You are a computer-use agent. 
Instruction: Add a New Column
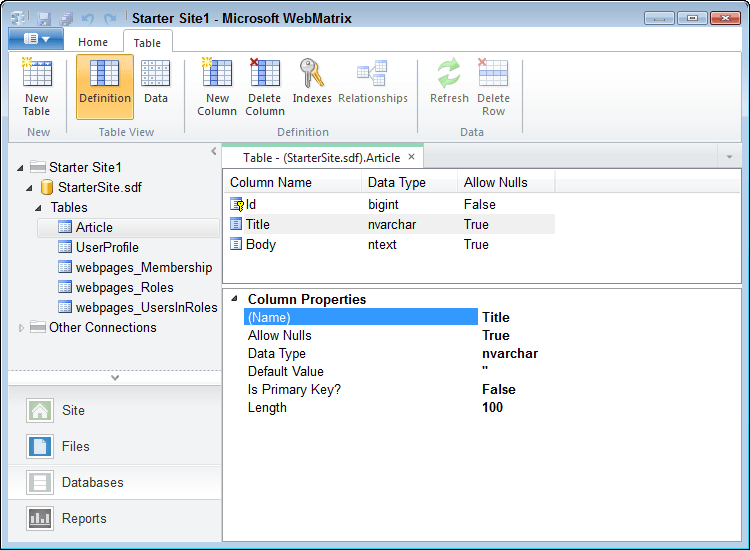point(217,87)
